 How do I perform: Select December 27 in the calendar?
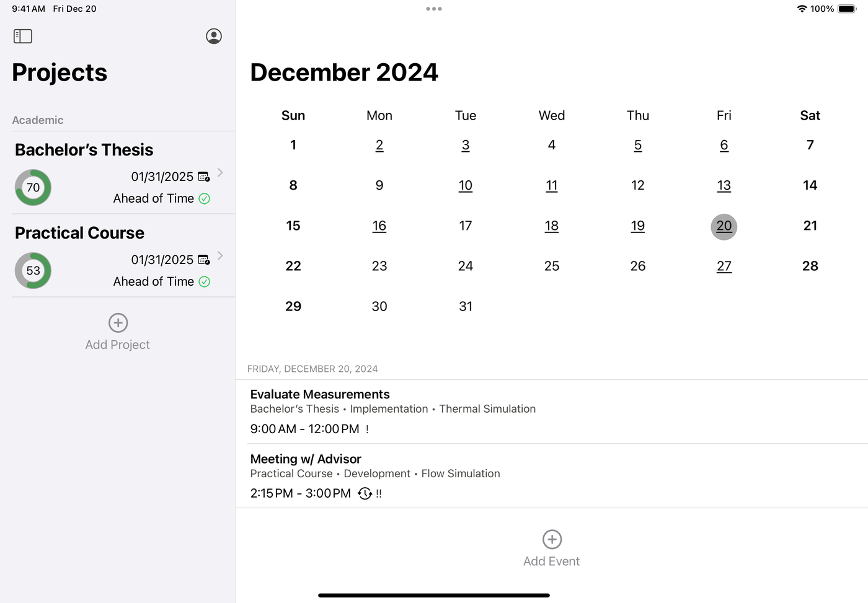click(x=724, y=266)
